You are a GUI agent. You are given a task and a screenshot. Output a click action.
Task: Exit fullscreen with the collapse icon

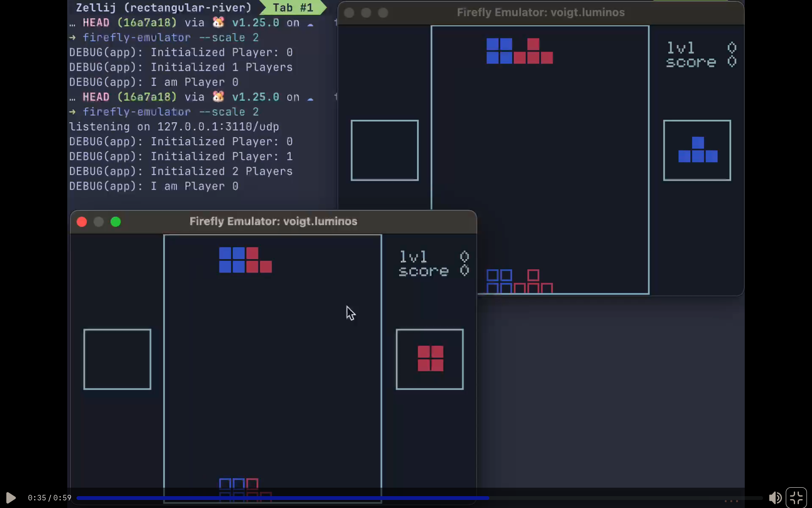click(x=796, y=497)
